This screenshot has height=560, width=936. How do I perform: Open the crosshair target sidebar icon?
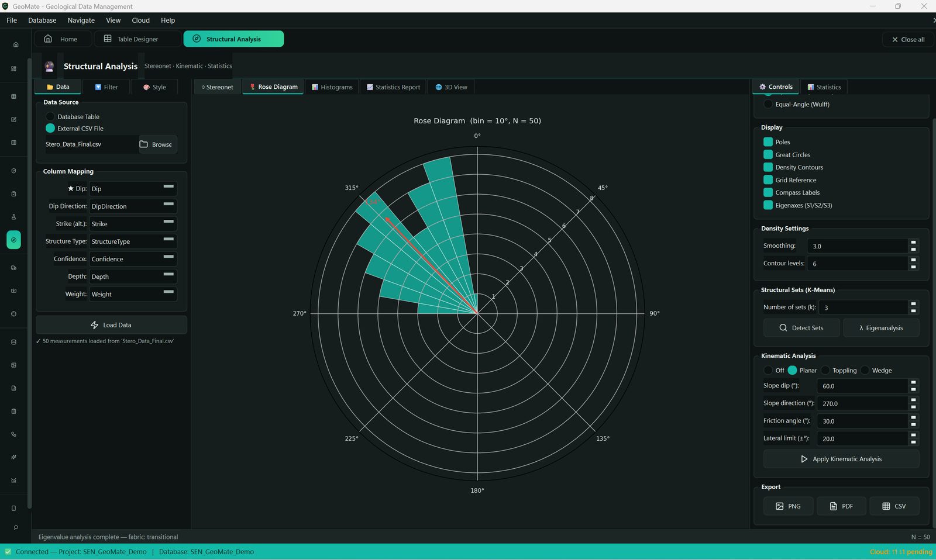click(13, 314)
